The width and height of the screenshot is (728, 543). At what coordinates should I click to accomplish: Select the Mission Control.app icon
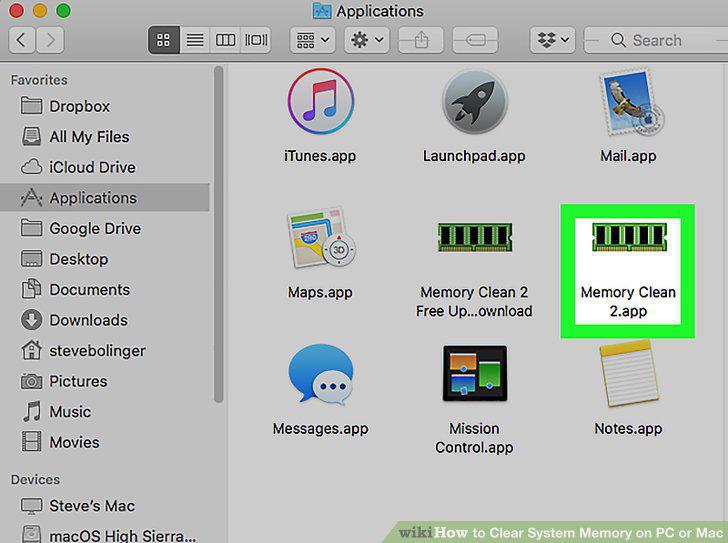[x=474, y=373]
